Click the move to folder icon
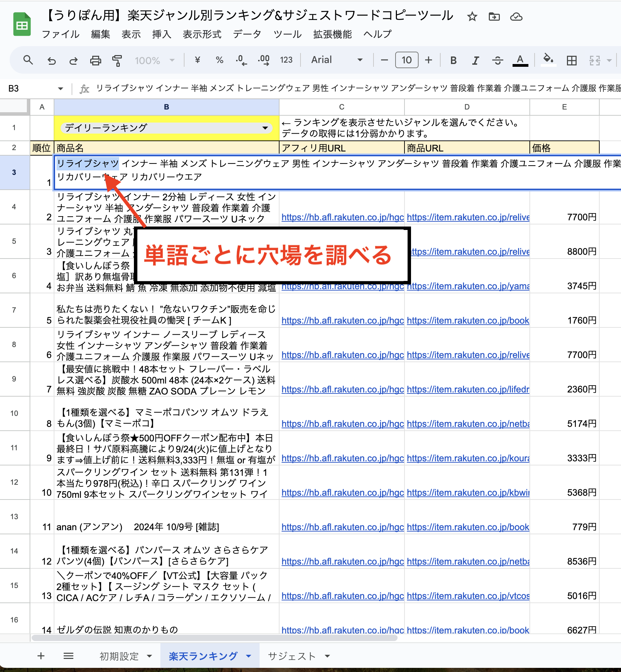The width and height of the screenshot is (621, 672). coord(494,17)
